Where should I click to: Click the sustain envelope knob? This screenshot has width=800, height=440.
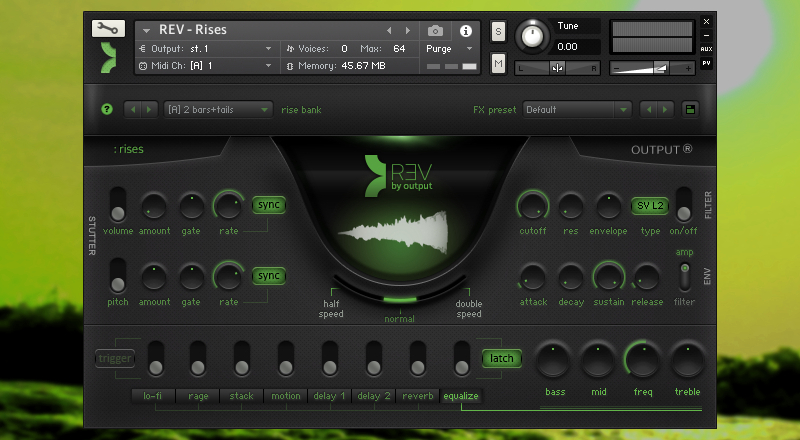pos(609,277)
